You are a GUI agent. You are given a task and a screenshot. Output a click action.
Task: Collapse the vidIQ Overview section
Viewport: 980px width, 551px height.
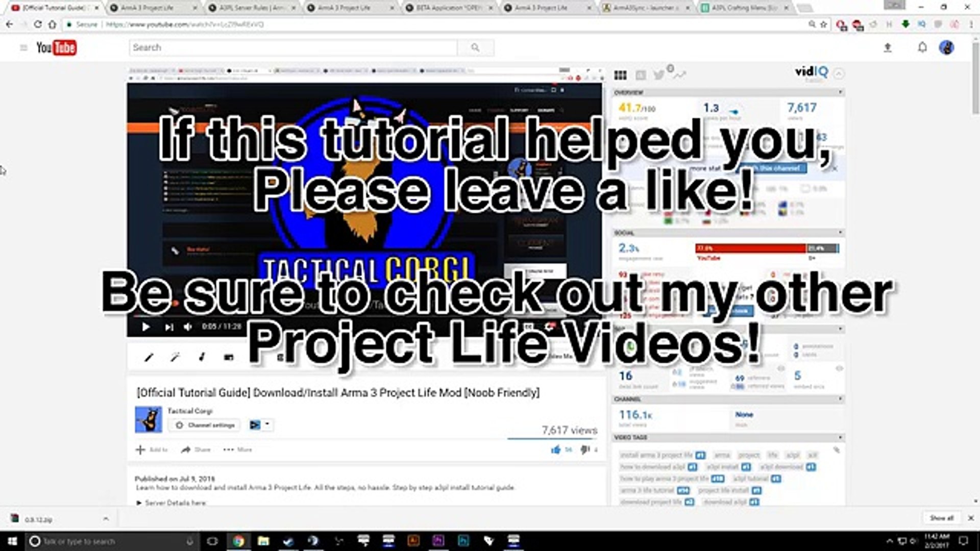840,92
